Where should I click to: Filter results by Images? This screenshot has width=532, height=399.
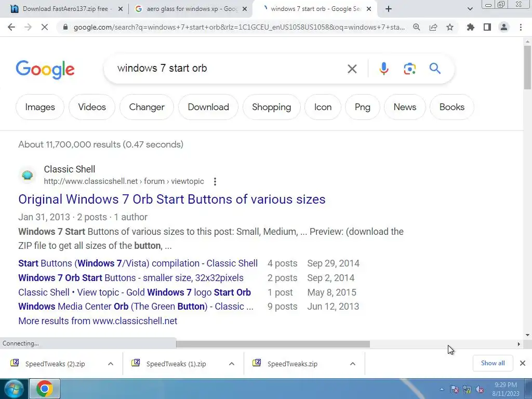click(40, 107)
